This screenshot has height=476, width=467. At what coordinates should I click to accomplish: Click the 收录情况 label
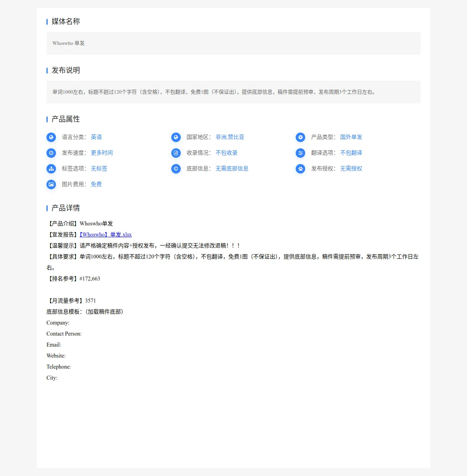199,153
